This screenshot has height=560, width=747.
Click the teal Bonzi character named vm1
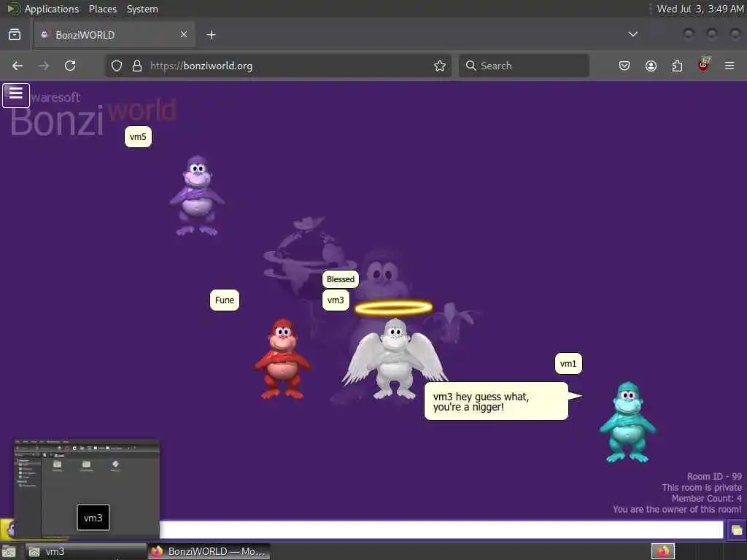627,422
